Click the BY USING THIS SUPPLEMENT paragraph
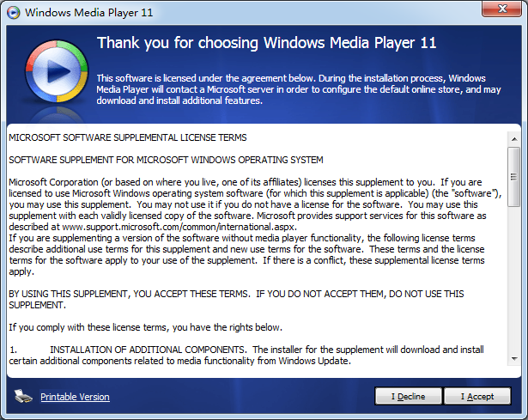Screen dimensions: 528x420 [x=236, y=299]
